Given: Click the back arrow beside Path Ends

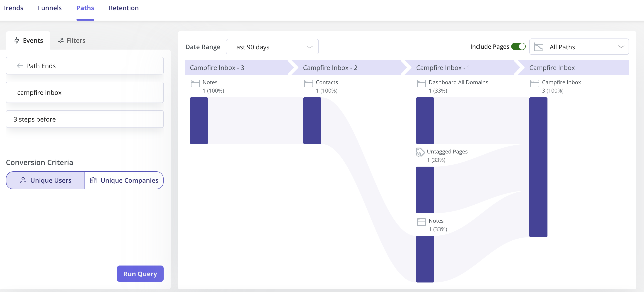Looking at the screenshot, I should (x=20, y=66).
